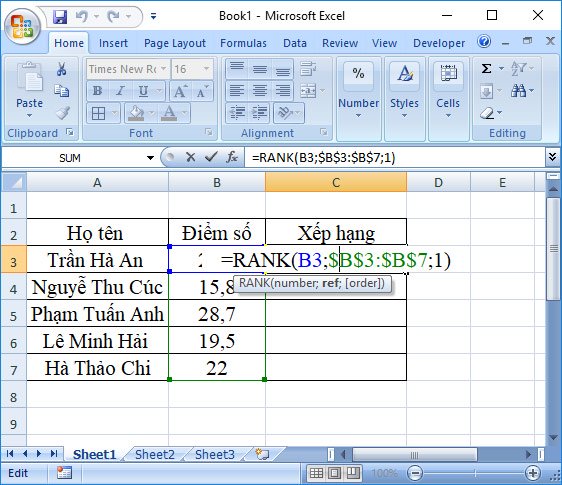Viewport: 562px width, 485px height.
Task: Confirm formula with the checkmark icon
Action: point(211,157)
